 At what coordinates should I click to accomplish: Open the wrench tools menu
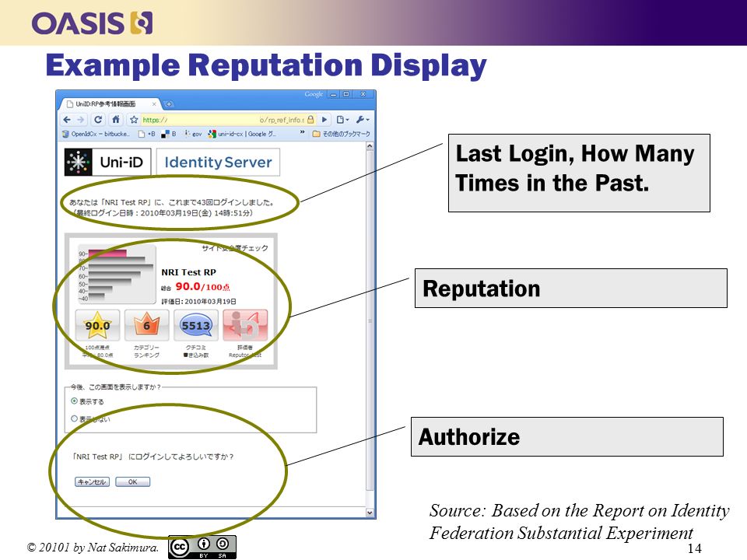363,120
